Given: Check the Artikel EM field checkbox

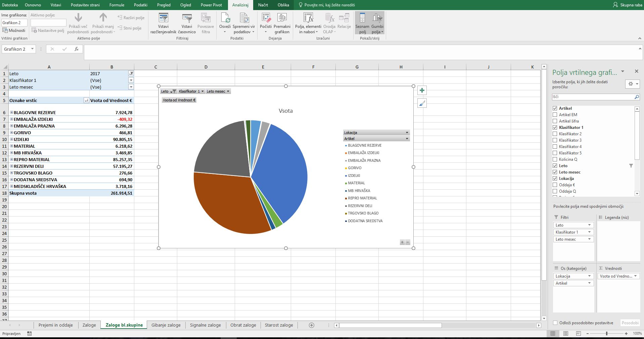Looking at the screenshot, I should tap(555, 115).
